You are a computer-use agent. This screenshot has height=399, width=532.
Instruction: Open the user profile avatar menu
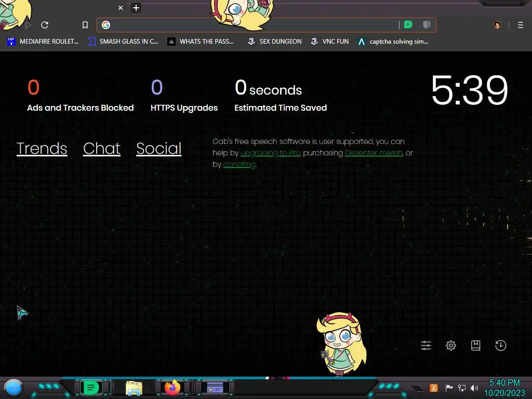click(x=497, y=25)
